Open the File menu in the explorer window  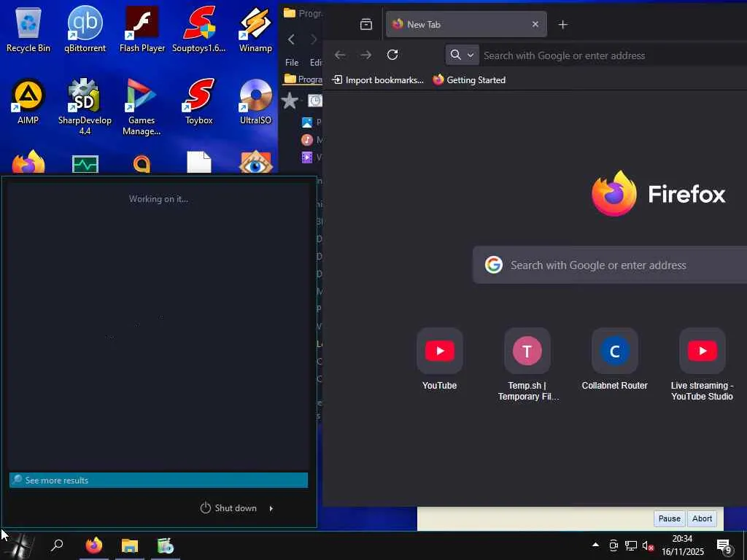[x=292, y=63]
